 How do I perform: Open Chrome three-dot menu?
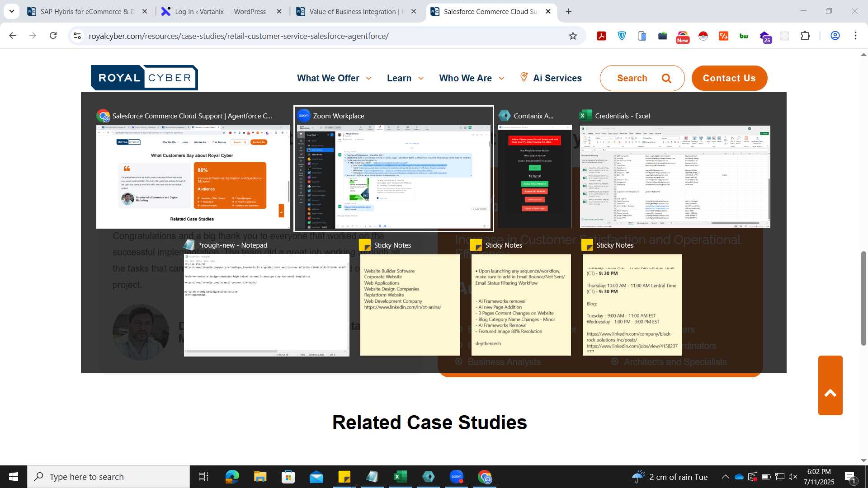point(855,36)
